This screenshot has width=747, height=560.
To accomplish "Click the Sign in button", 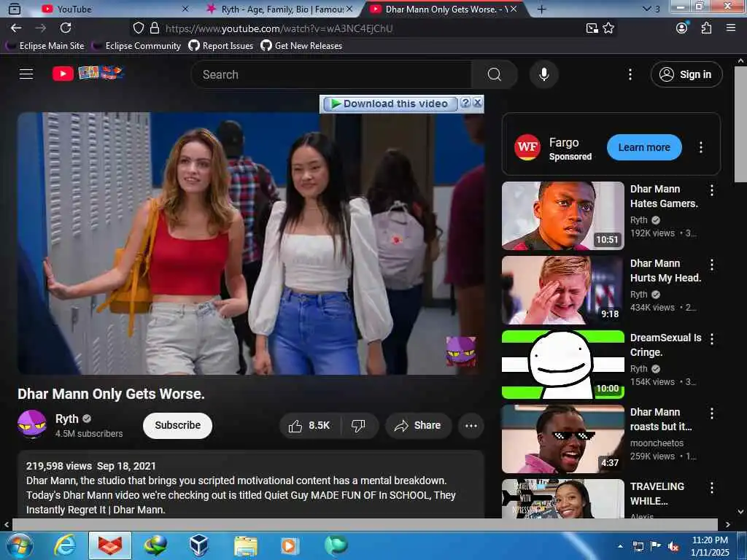I will pos(686,74).
